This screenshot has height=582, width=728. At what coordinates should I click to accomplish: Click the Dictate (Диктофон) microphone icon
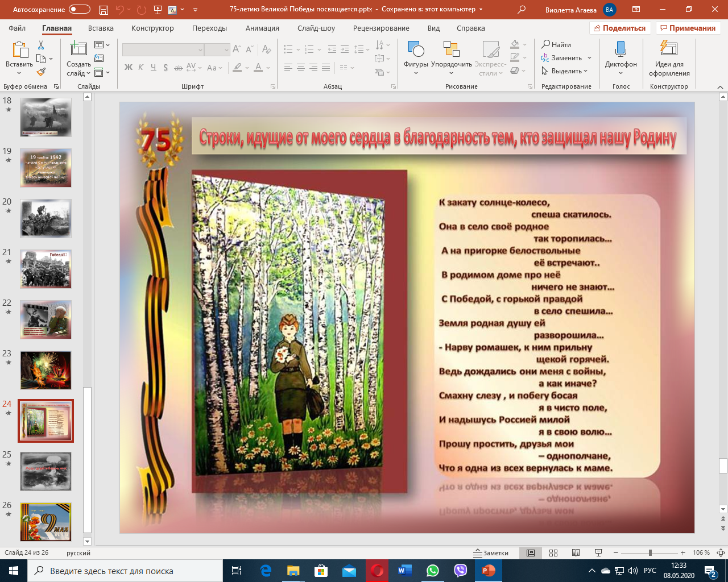tap(621, 49)
